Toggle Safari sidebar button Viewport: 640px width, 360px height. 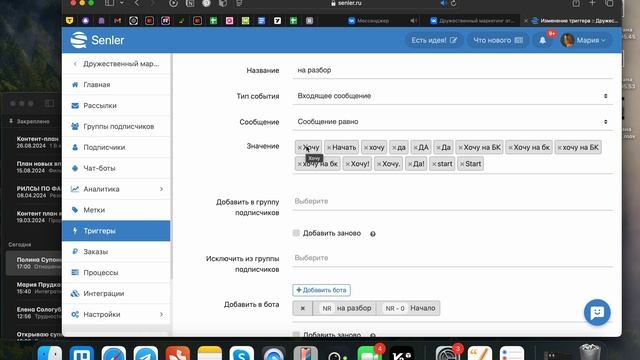click(109, 3)
